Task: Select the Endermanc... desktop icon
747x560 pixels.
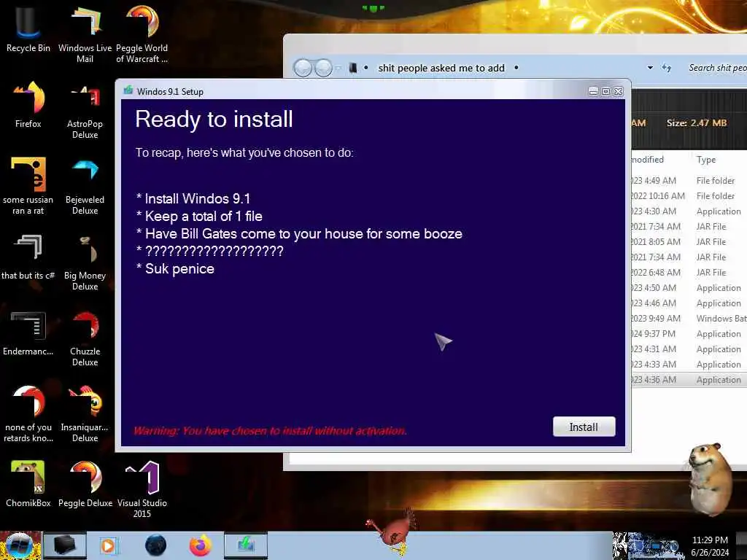Action: (x=28, y=333)
